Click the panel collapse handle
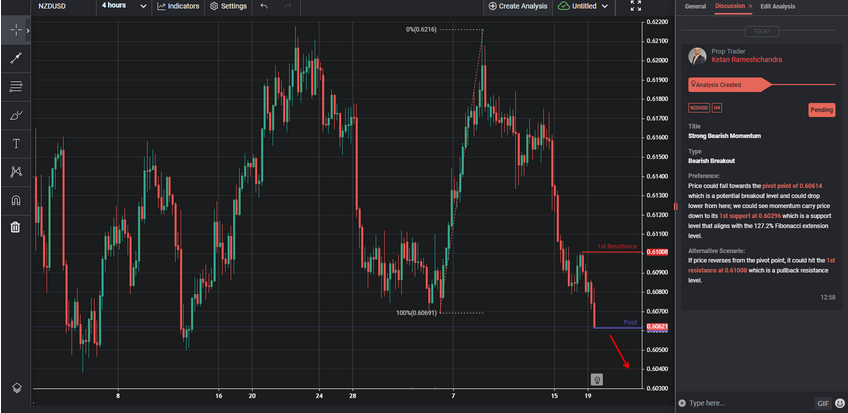Image resolution: width=848 pixels, height=413 pixels. 674,206
